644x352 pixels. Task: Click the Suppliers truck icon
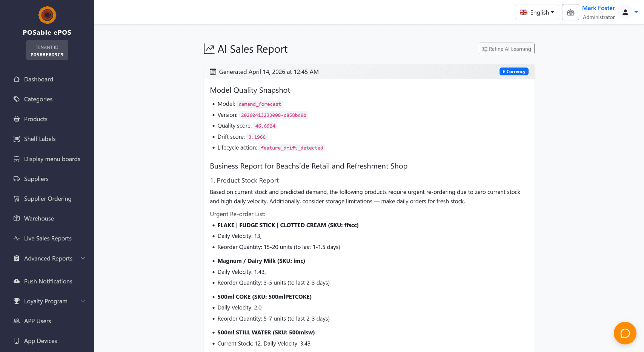(17, 179)
